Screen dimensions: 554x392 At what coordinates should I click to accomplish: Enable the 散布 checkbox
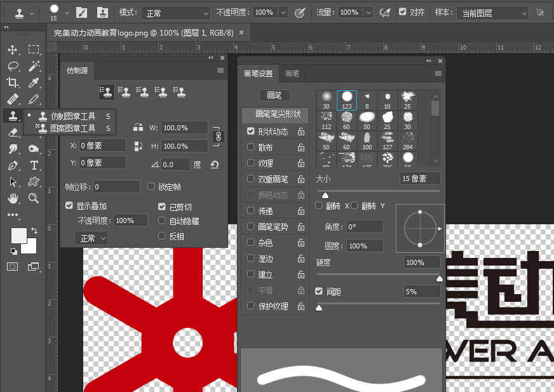tap(251, 147)
